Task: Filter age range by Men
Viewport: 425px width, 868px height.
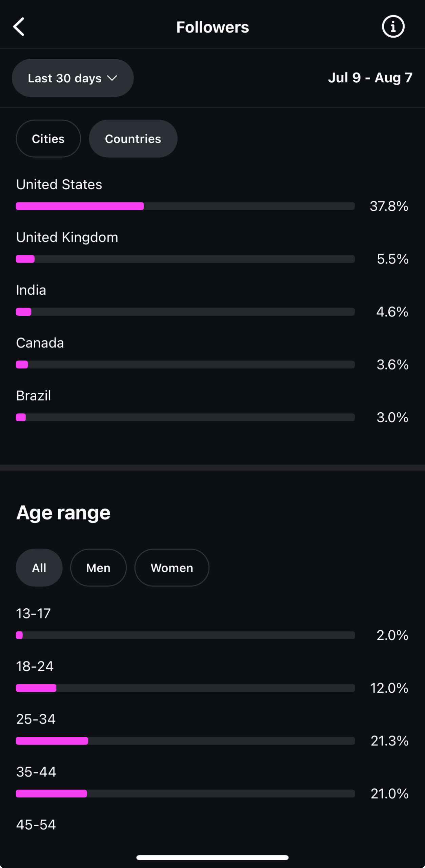Action: [x=98, y=568]
